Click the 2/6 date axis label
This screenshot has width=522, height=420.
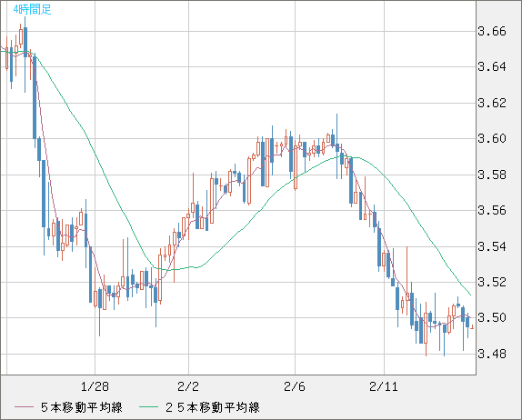[295, 386]
